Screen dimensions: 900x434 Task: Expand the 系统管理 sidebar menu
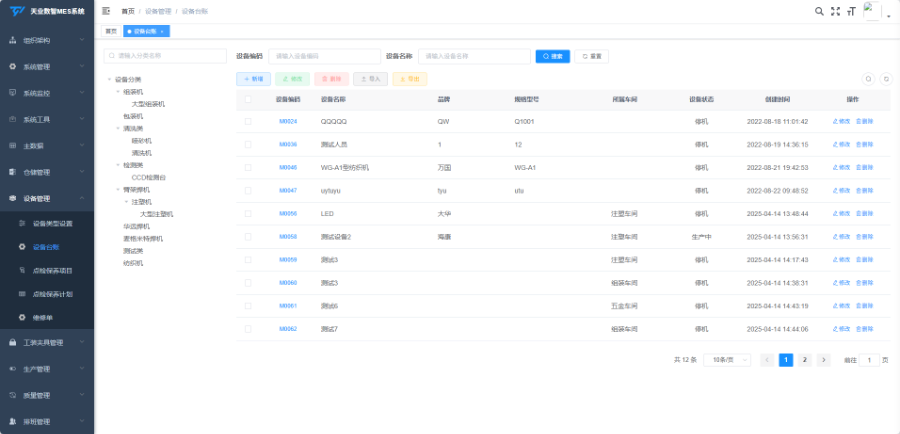47,67
